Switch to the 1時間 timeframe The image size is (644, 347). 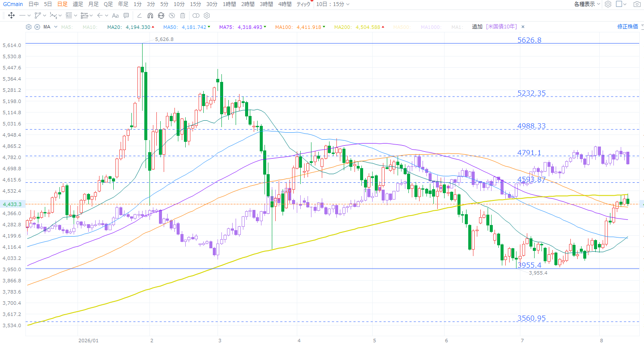[x=229, y=4]
